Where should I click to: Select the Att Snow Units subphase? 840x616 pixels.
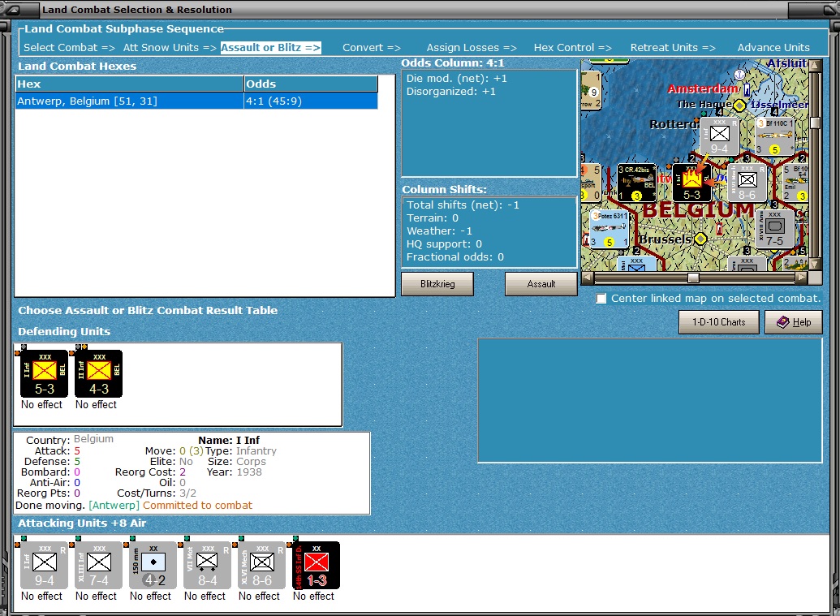170,47
